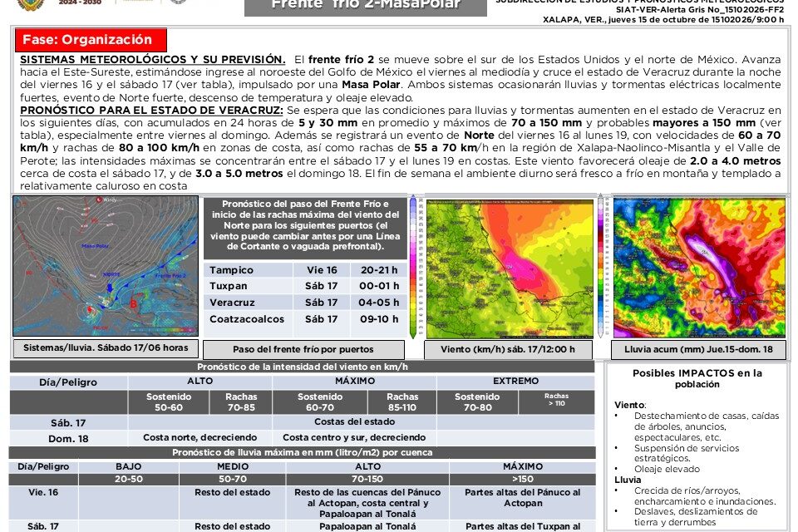Click 'Costa norte, decreciendo' cell
The image size is (798, 532).
(x=200, y=438)
